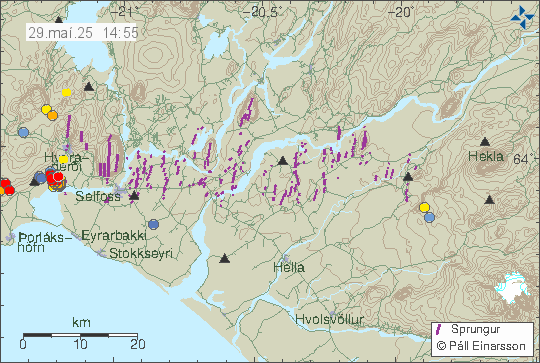Click the station triangle beside the timestamp box
The width and height of the screenshot is (540, 363).
click(x=59, y=20)
